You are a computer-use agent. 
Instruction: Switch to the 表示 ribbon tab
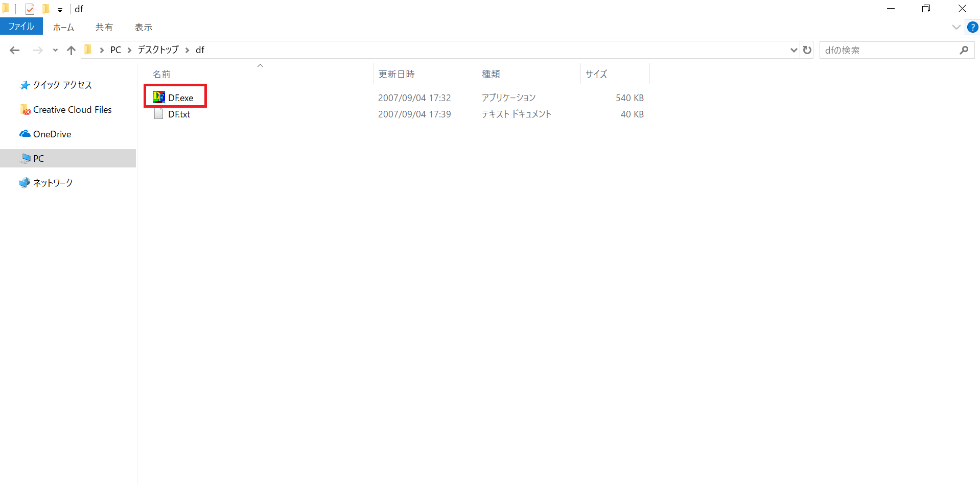(143, 27)
